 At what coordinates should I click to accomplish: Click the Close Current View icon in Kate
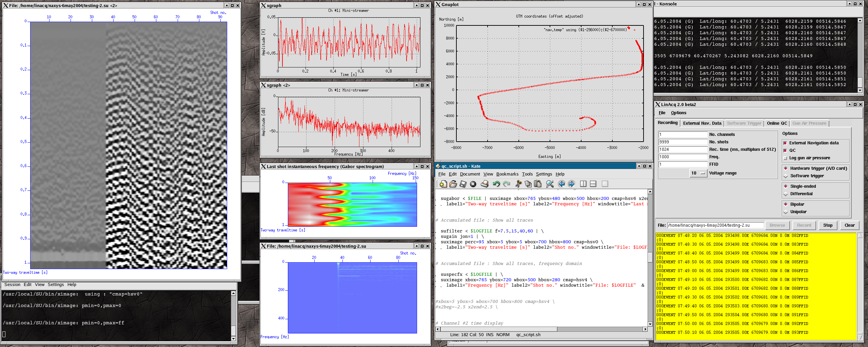pos(605,184)
